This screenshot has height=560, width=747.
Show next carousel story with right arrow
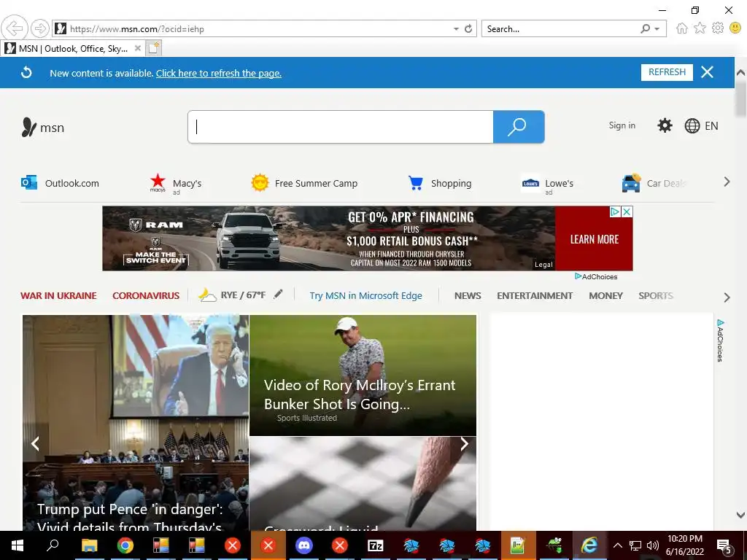point(464,444)
